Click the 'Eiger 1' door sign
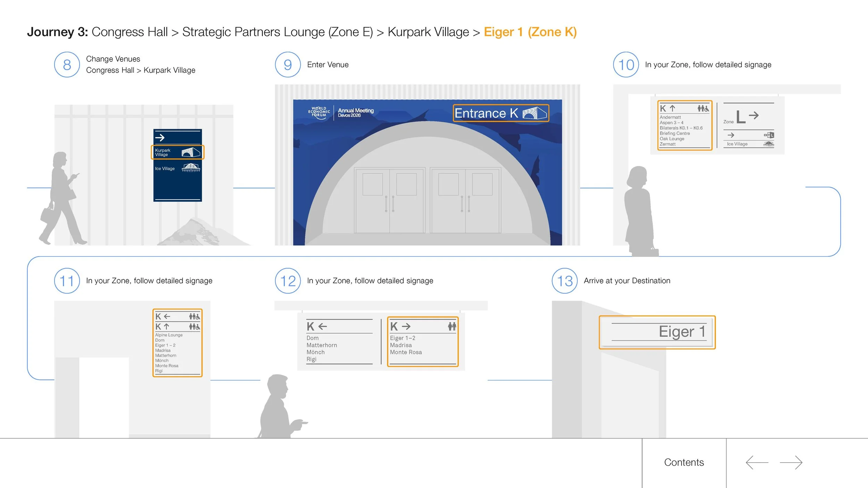 657,332
